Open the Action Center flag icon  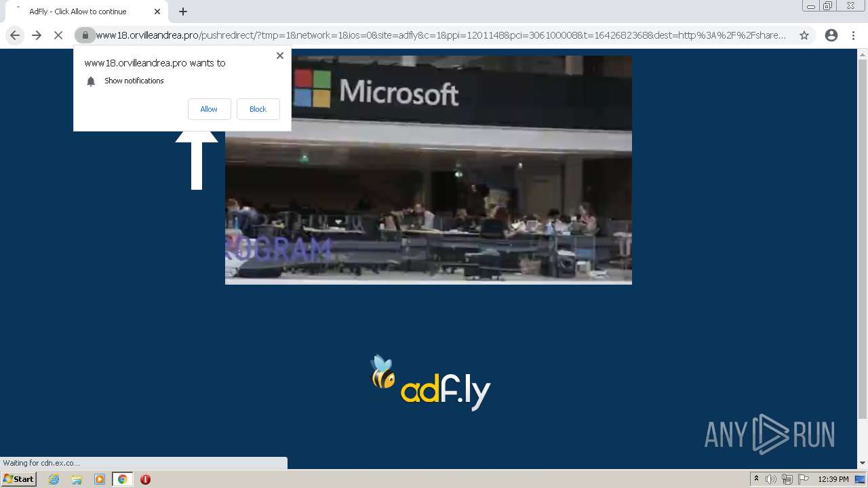point(804,479)
